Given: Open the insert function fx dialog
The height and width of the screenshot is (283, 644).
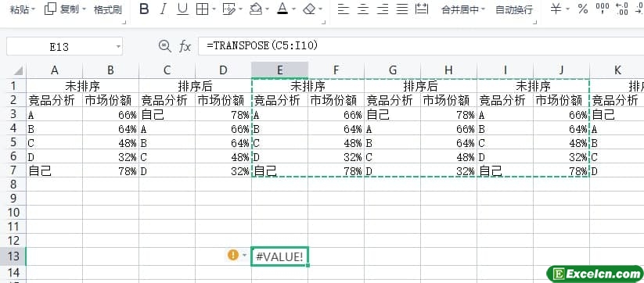Looking at the screenshot, I should point(185,46).
